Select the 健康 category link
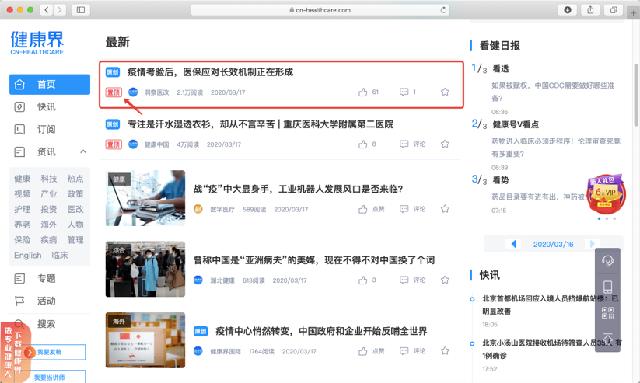Viewport: 640px width, 383px height. pyautogui.click(x=22, y=179)
